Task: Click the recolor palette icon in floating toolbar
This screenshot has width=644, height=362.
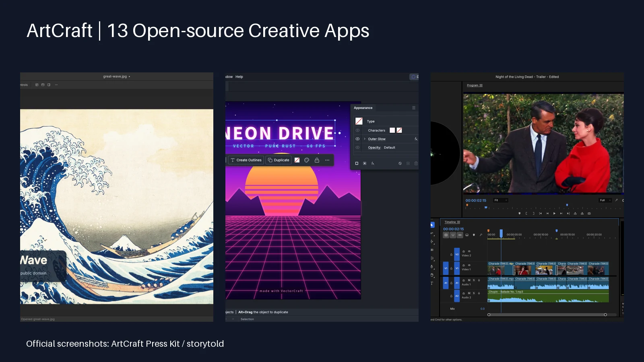Action: click(307, 160)
